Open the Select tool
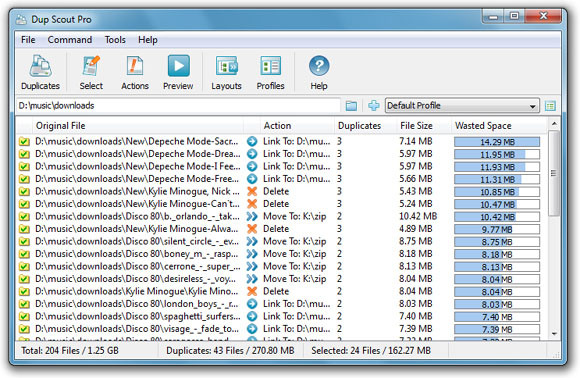Image resolution: width=580 pixels, height=378 pixels. pyautogui.click(x=91, y=72)
